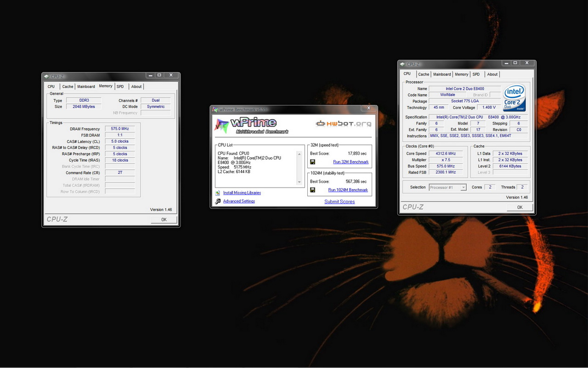The image size is (588, 368).
Task: Click the CPU-Z title icon in CPU window
Action: pos(402,64)
